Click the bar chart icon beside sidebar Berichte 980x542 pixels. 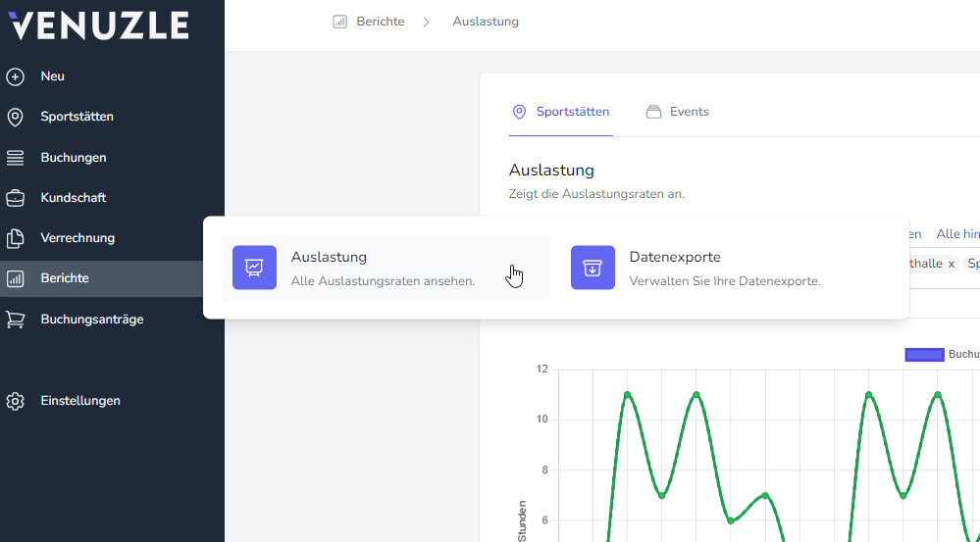coord(15,278)
